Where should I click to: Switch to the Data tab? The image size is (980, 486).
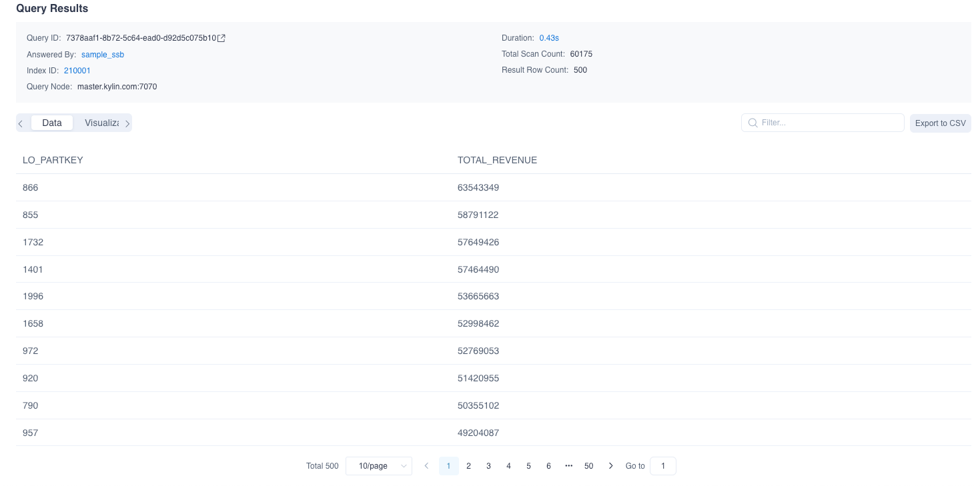(52, 123)
